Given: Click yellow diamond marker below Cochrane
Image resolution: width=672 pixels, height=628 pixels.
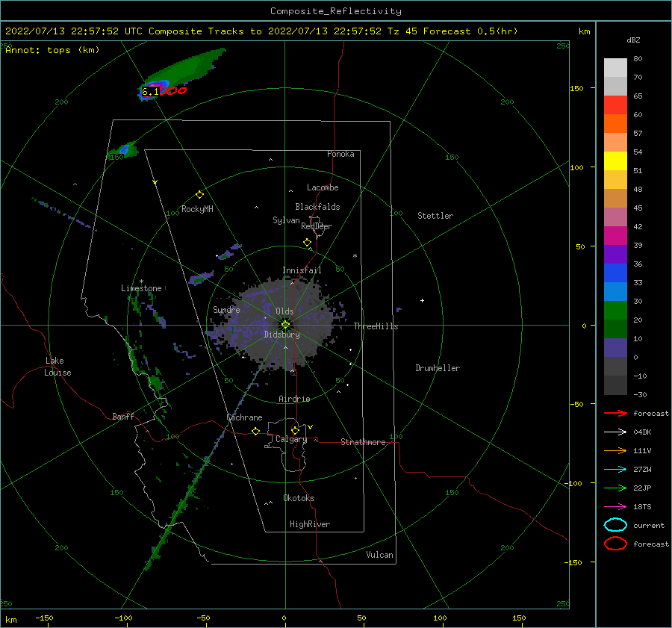Looking at the screenshot, I should pyautogui.click(x=255, y=431).
